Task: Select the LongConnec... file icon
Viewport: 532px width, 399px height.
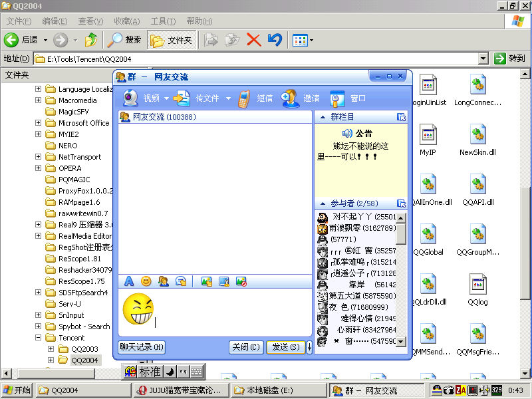Action: point(477,84)
